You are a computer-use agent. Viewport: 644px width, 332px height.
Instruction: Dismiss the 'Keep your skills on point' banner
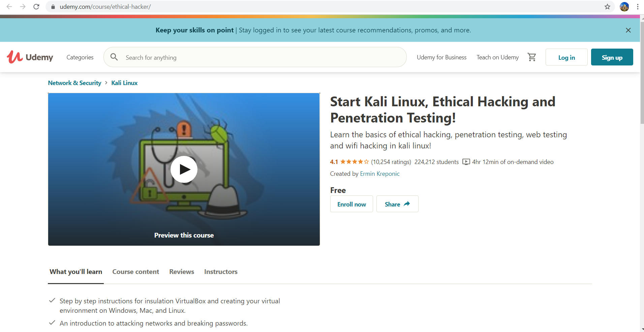pyautogui.click(x=628, y=30)
